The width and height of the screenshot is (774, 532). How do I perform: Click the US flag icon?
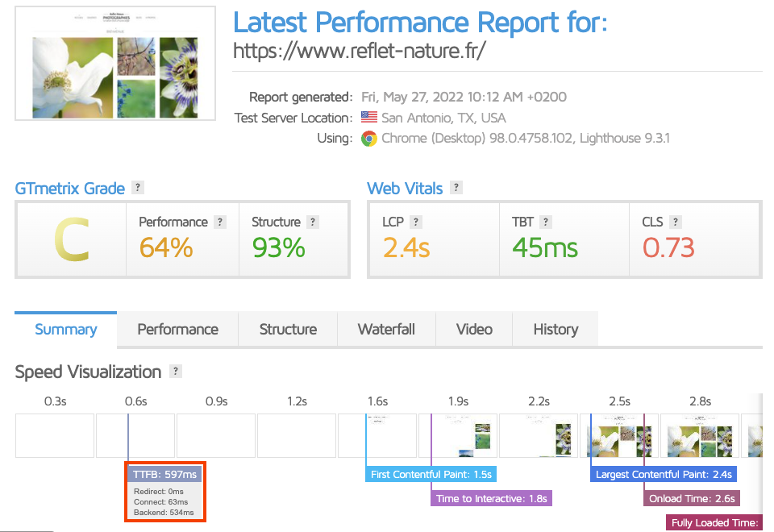pos(368,118)
